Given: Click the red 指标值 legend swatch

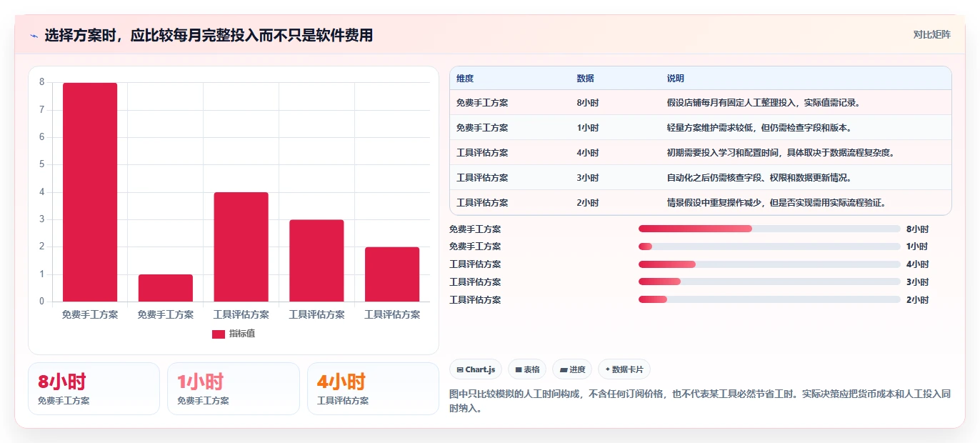Looking at the screenshot, I should [x=219, y=334].
